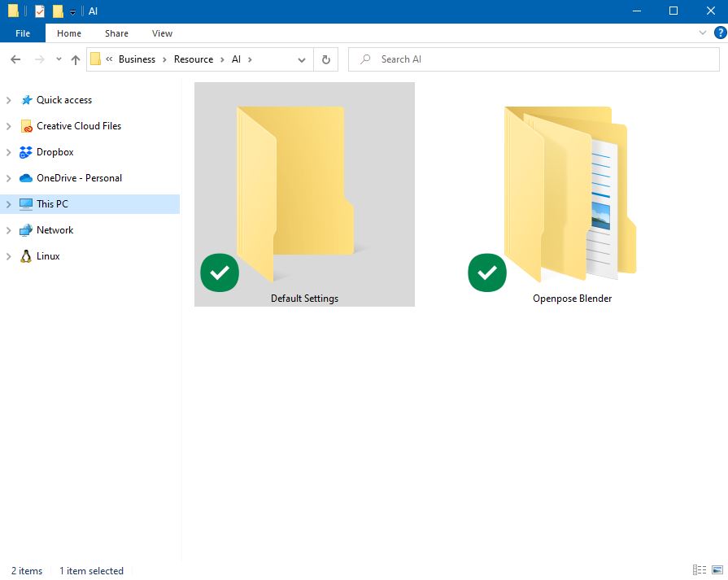Open Dropbox in the navigation pane
Viewport: 728px width, 580px height.
pos(54,152)
